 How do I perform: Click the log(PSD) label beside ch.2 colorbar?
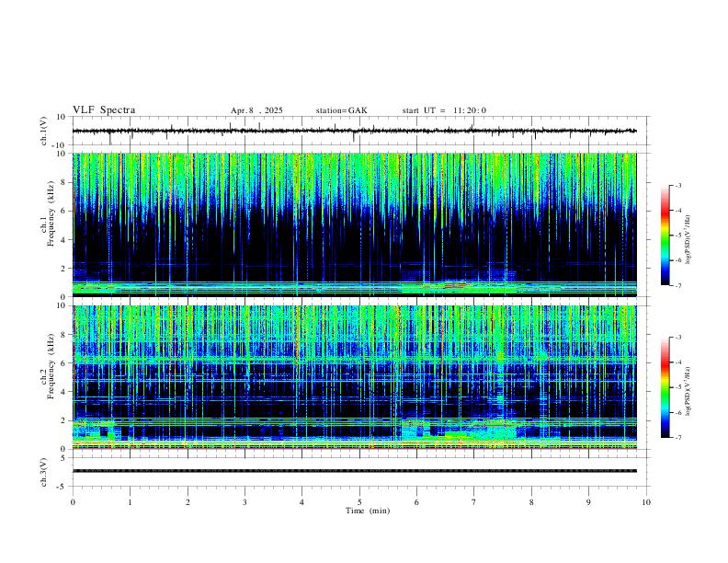click(x=688, y=391)
